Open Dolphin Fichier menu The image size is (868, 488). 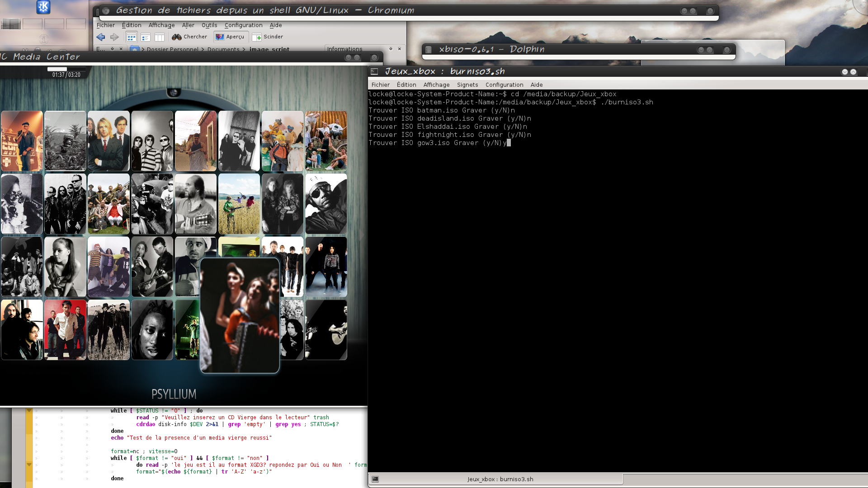(x=105, y=25)
